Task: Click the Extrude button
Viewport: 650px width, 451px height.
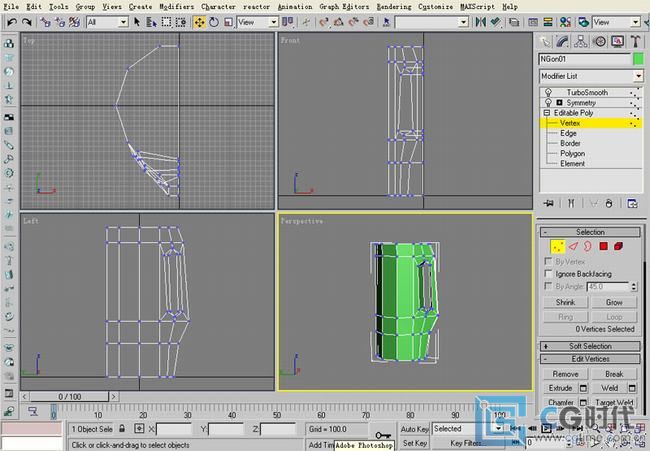Action: 560,388
